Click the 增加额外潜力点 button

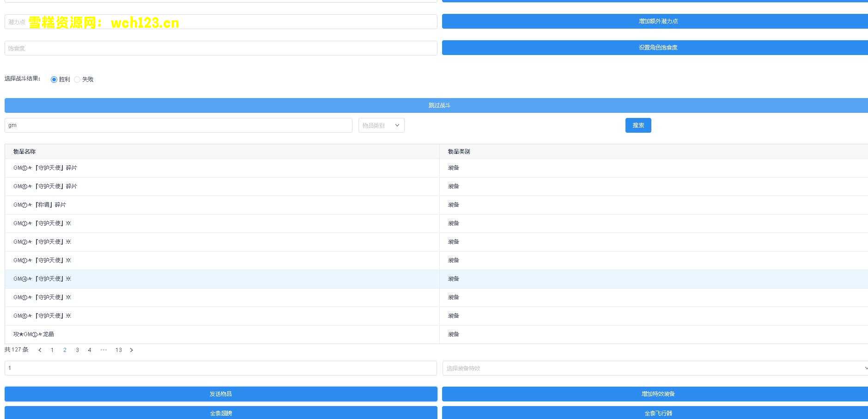click(x=655, y=21)
